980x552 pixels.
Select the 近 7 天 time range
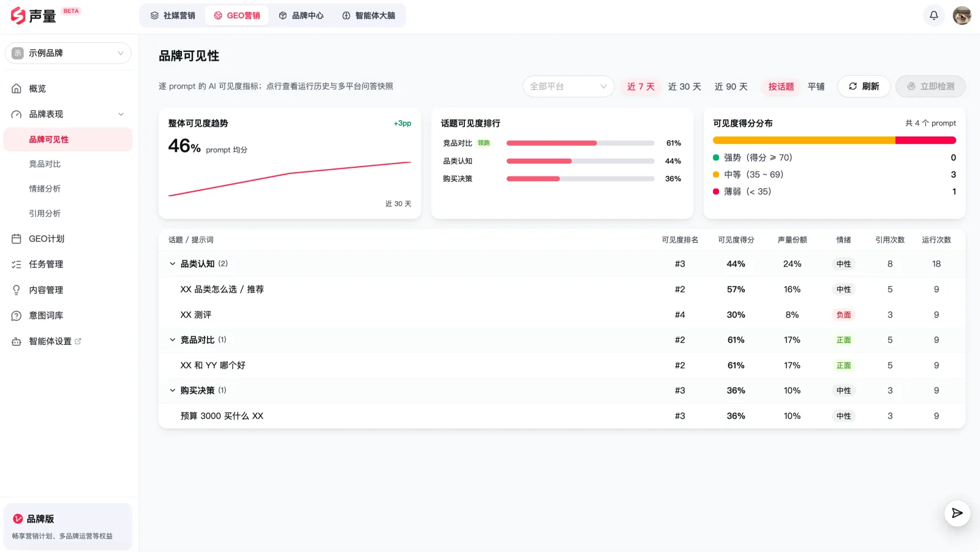click(641, 87)
